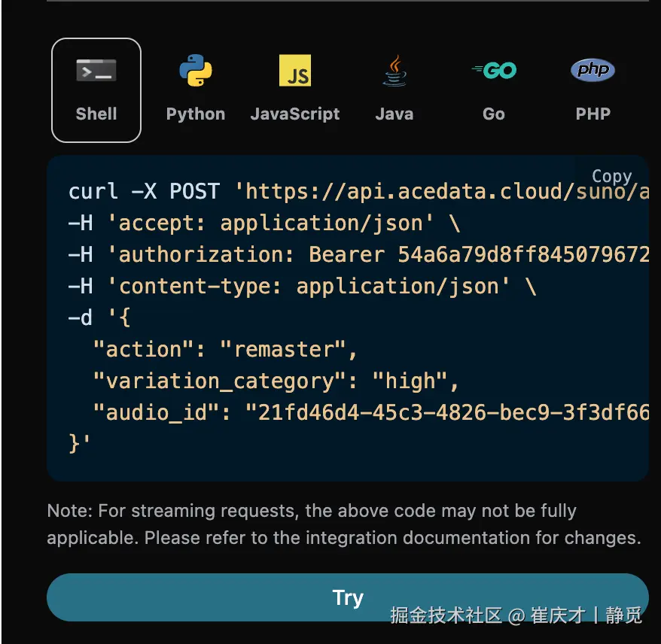Click the authorization Bearer token line
Screen dimensions: 661x644
(x=358, y=255)
